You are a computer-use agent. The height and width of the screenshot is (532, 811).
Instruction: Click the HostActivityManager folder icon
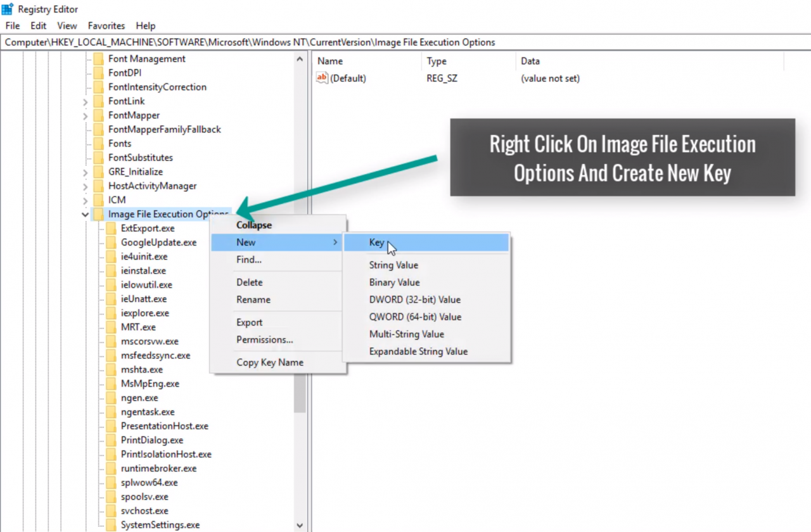click(98, 186)
